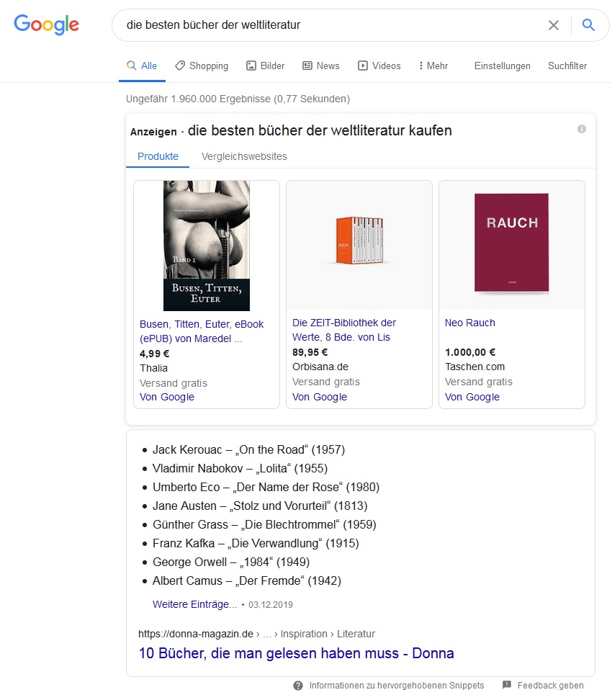Select the Vergleichswebsites tab
Screen dimensions: 612x700
244,156
